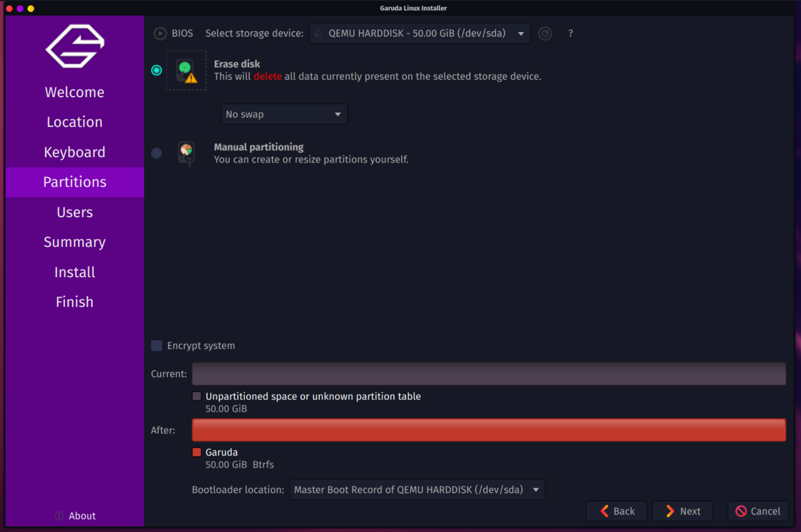Select the Erase disk radio button
This screenshot has height=532, width=801.
(156, 70)
